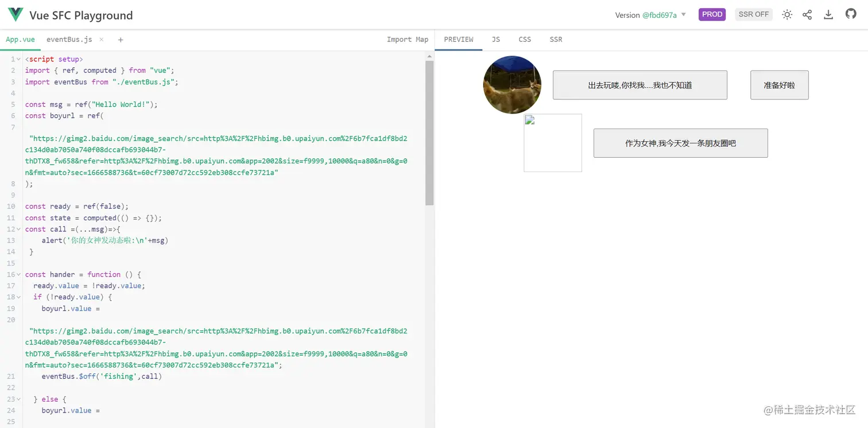Click the 准备好啦 button

pos(780,85)
